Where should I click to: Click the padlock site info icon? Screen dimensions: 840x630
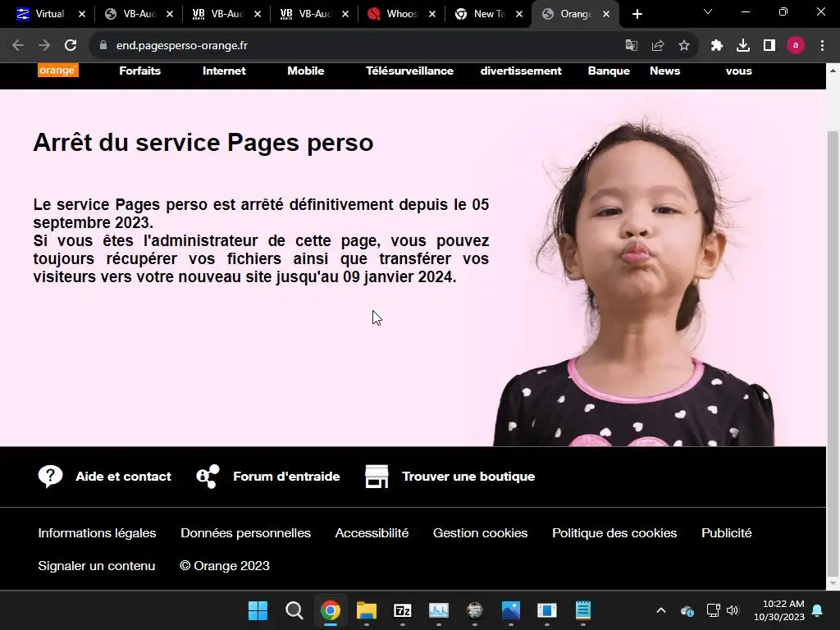point(103,46)
